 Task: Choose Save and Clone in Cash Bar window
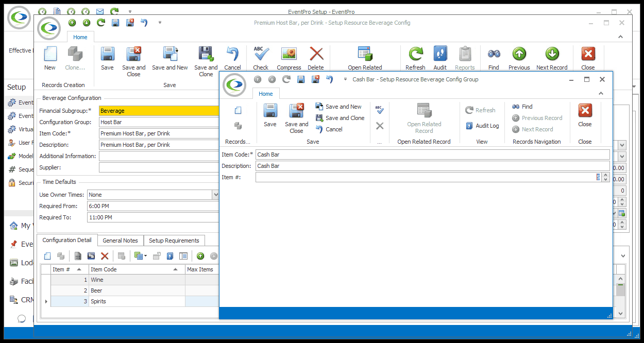pyautogui.click(x=340, y=118)
